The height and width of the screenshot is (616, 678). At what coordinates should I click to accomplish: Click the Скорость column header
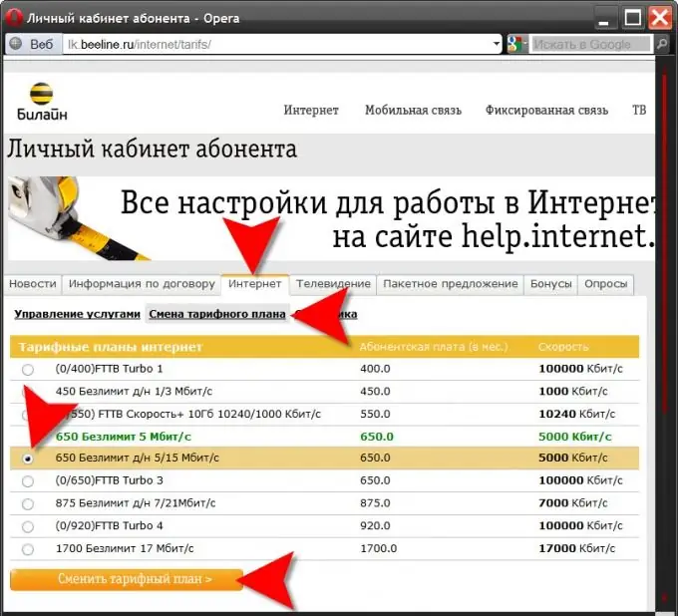click(563, 347)
